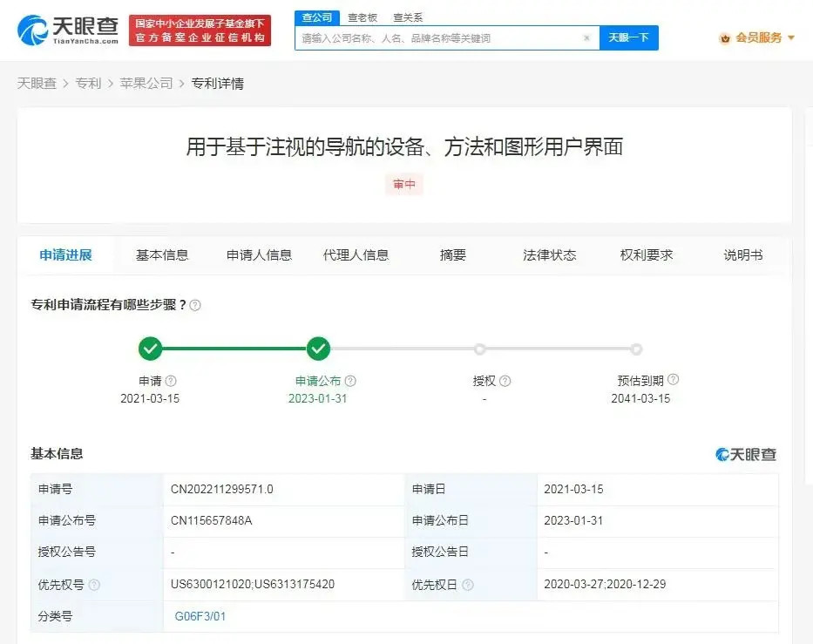Click help icon next to 优先权号
The image size is (813, 644).
pyautogui.click(x=94, y=585)
